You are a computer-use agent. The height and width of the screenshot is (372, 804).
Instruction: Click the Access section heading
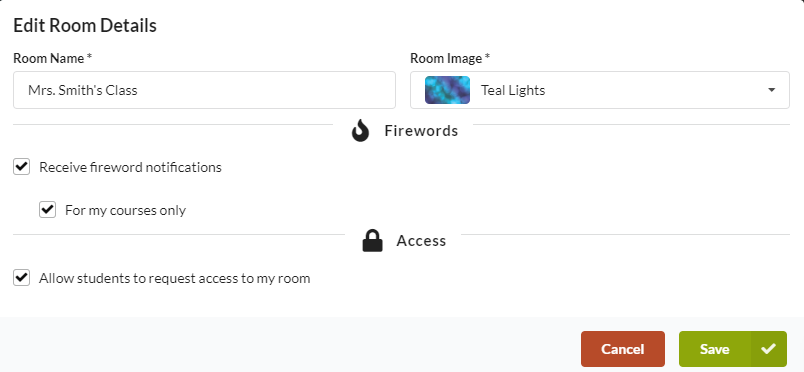tap(421, 241)
